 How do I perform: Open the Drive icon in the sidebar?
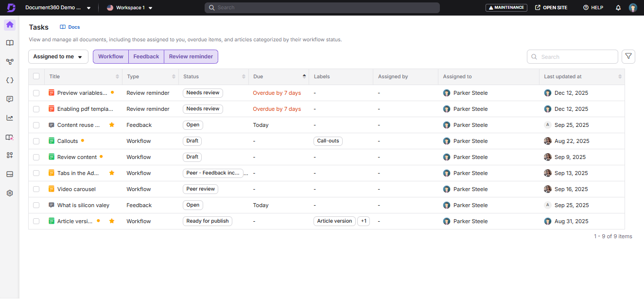[x=9, y=174]
